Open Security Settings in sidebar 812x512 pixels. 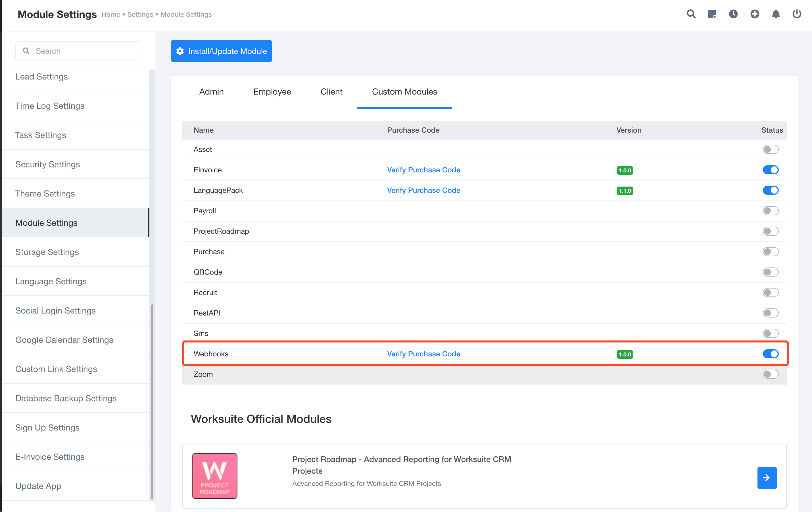tap(47, 164)
